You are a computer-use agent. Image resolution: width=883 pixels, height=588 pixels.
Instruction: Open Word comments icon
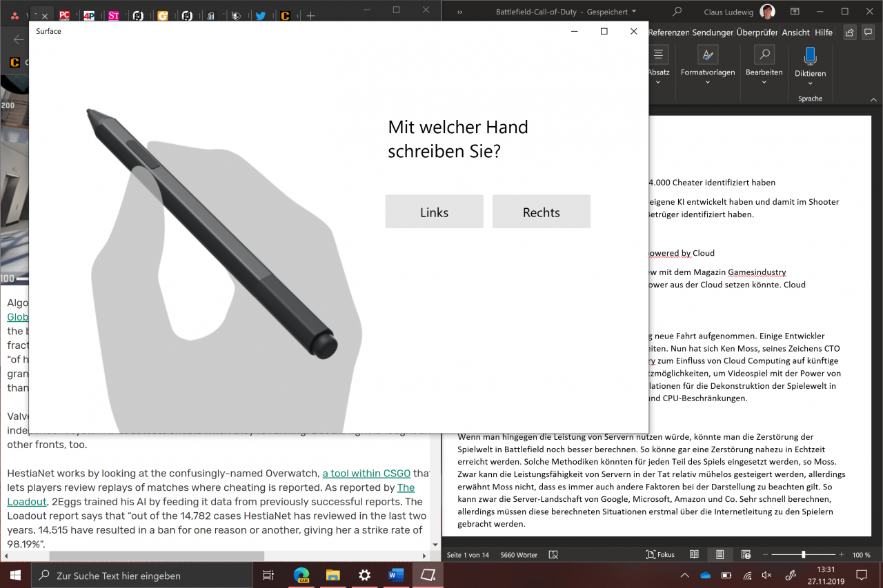click(869, 32)
